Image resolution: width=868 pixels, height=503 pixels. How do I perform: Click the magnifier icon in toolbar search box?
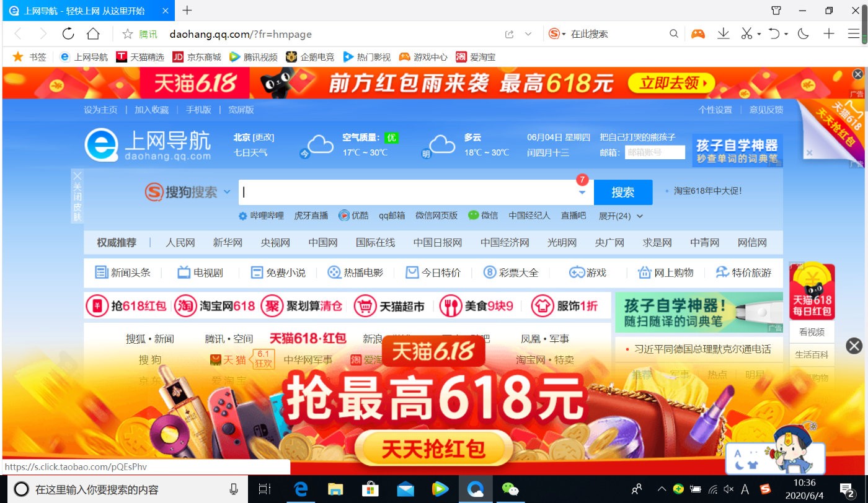tap(674, 34)
